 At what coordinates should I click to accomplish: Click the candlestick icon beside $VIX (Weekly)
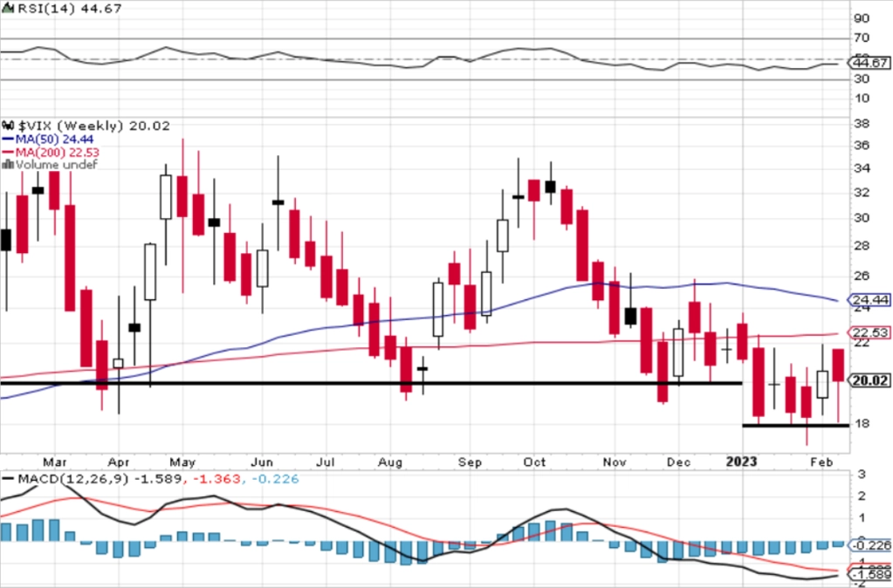click(9, 126)
